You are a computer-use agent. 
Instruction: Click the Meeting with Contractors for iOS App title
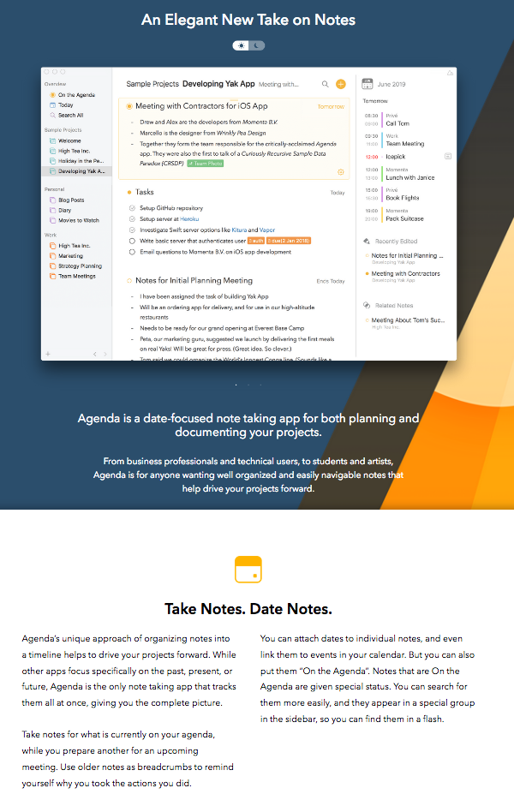click(201, 106)
